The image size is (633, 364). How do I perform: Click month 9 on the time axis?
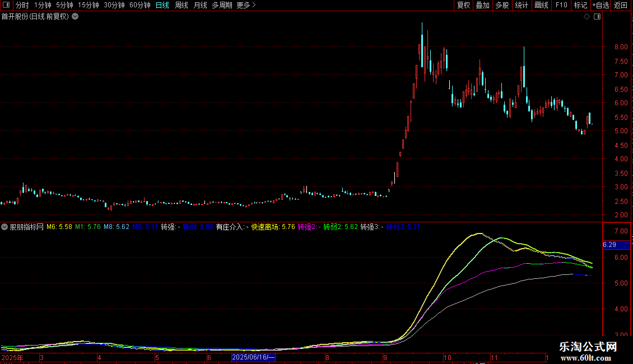385,357
